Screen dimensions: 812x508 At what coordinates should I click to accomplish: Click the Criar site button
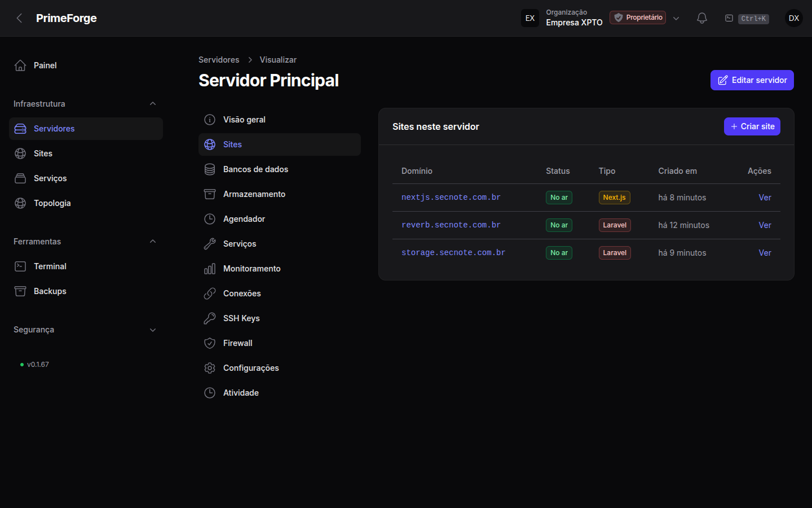(x=752, y=126)
